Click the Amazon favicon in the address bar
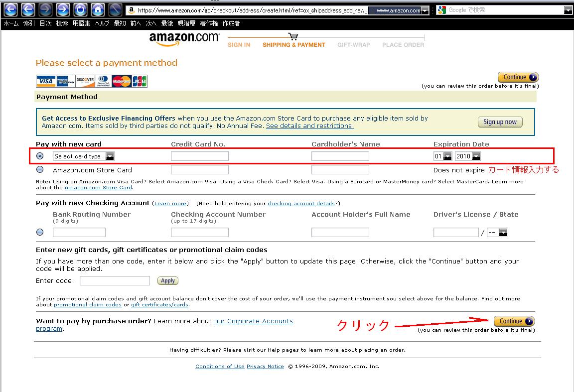 pyautogui.click(x=132, y=10)
